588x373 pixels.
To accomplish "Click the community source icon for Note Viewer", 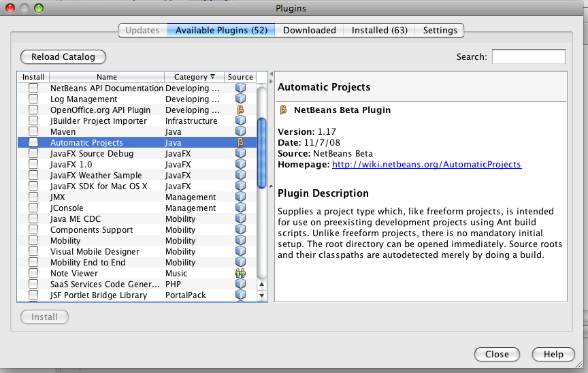I will [x=240, y=274].
